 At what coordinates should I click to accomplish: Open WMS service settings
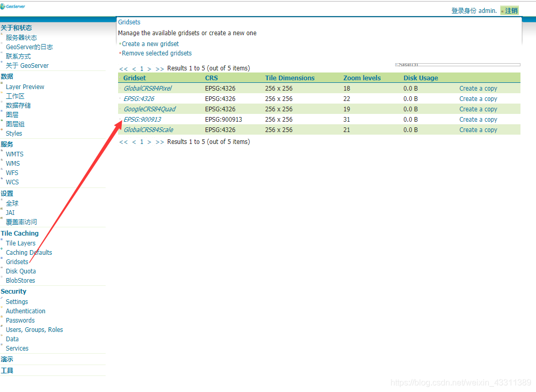(12, 163)
